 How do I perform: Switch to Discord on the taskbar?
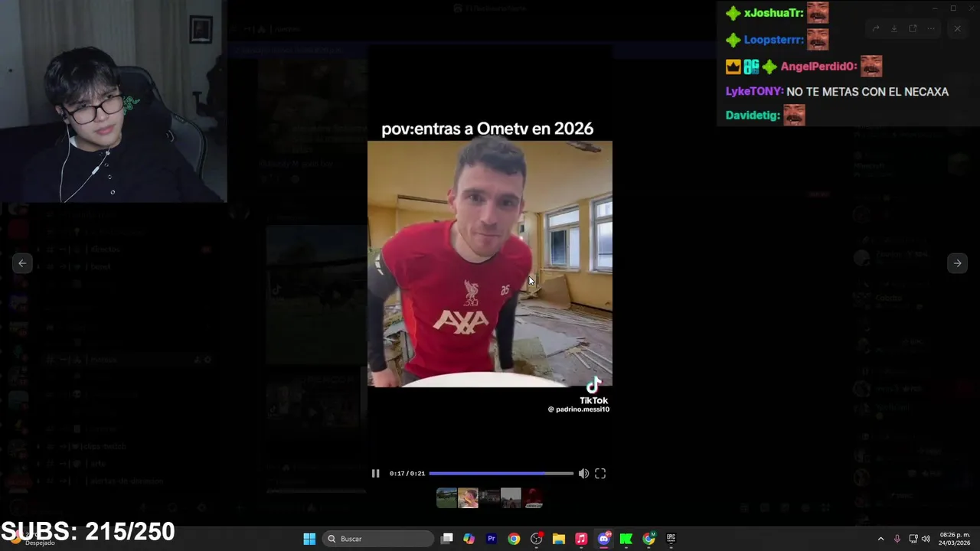pos(603,539)
